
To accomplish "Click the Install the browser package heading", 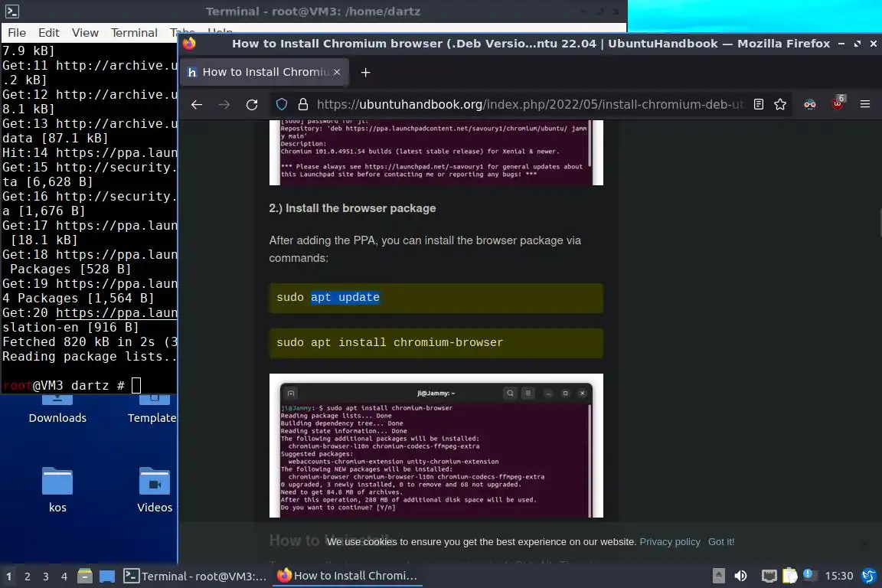I will click(352, 208).
